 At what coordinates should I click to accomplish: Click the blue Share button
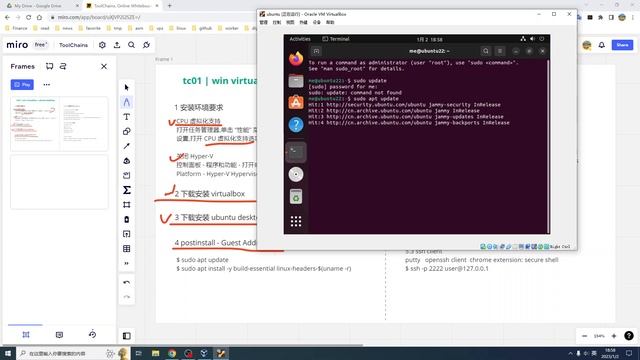tap(622, 45)
